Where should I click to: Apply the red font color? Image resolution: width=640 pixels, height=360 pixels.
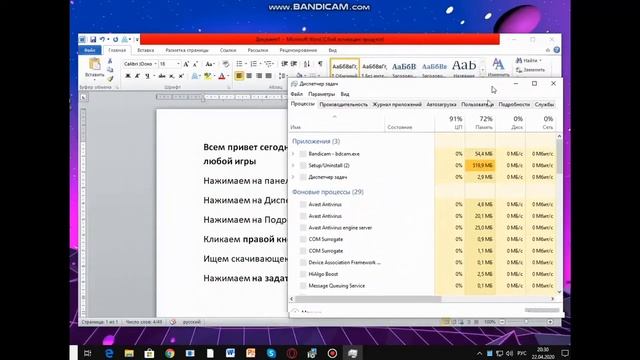[222, 76]
